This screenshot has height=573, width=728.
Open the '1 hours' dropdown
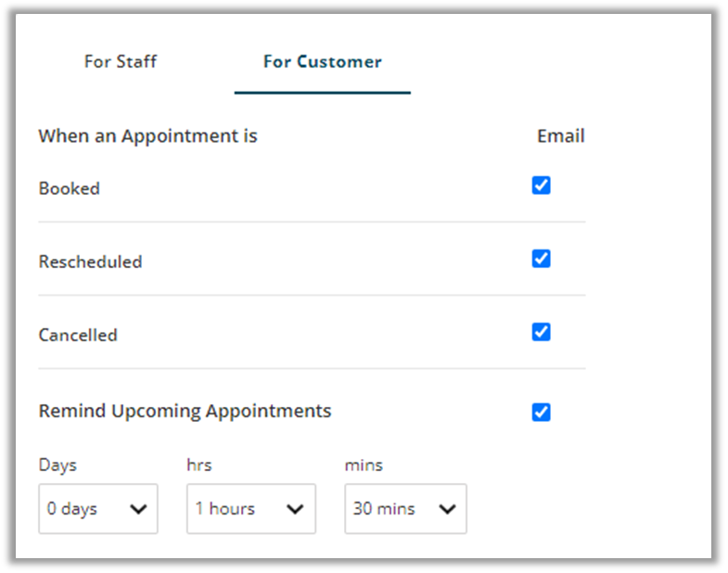(x=250, y=509)
